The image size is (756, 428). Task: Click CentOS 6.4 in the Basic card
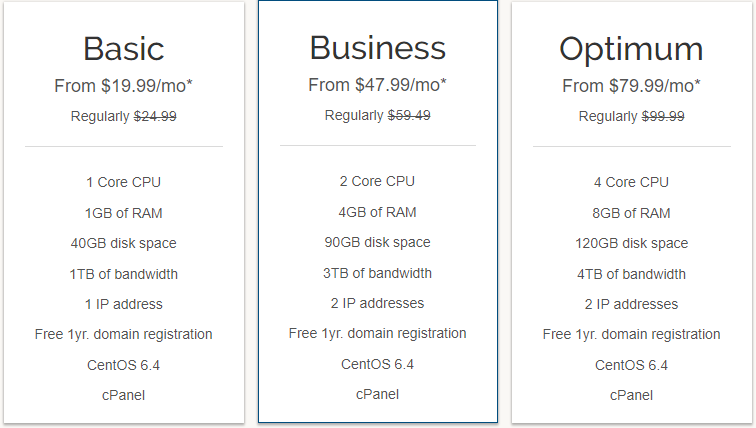tap(124, 365)
